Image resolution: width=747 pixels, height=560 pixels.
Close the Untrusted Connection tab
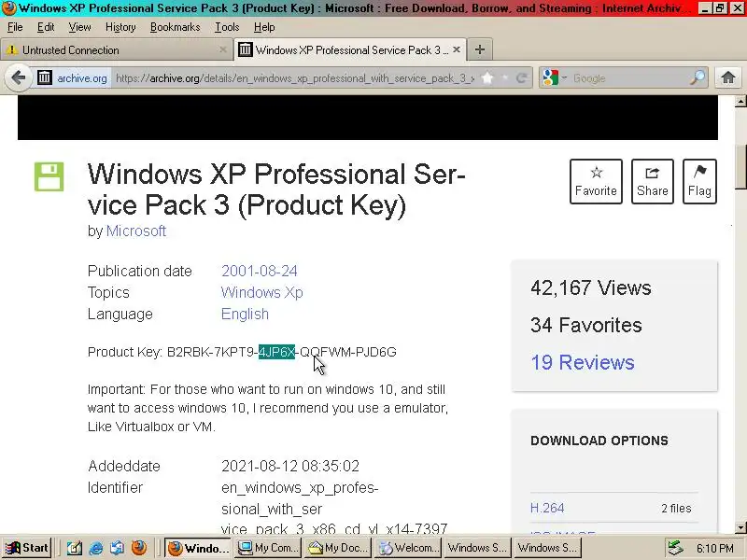click(x=222, y=49)
